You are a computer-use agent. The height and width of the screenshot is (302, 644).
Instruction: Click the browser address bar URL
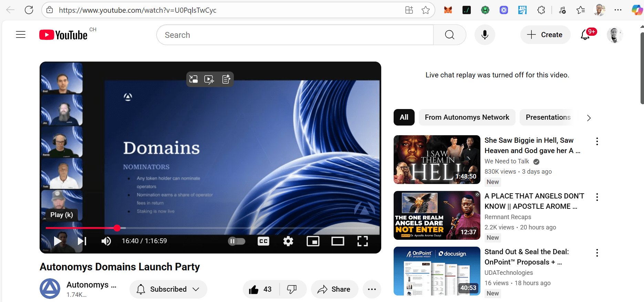pos(137,10)
